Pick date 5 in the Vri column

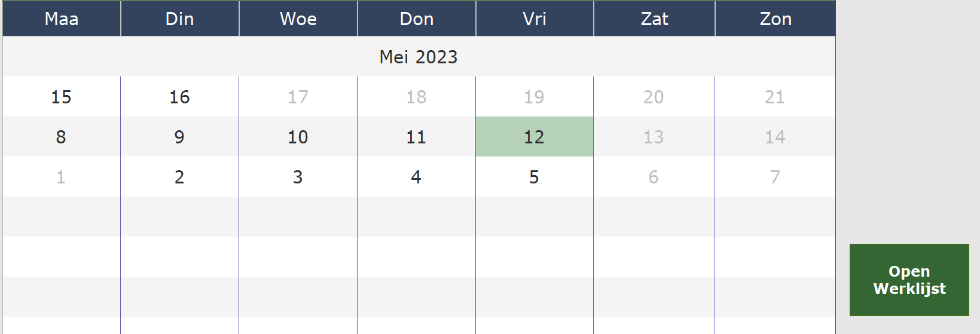[535, 177]
